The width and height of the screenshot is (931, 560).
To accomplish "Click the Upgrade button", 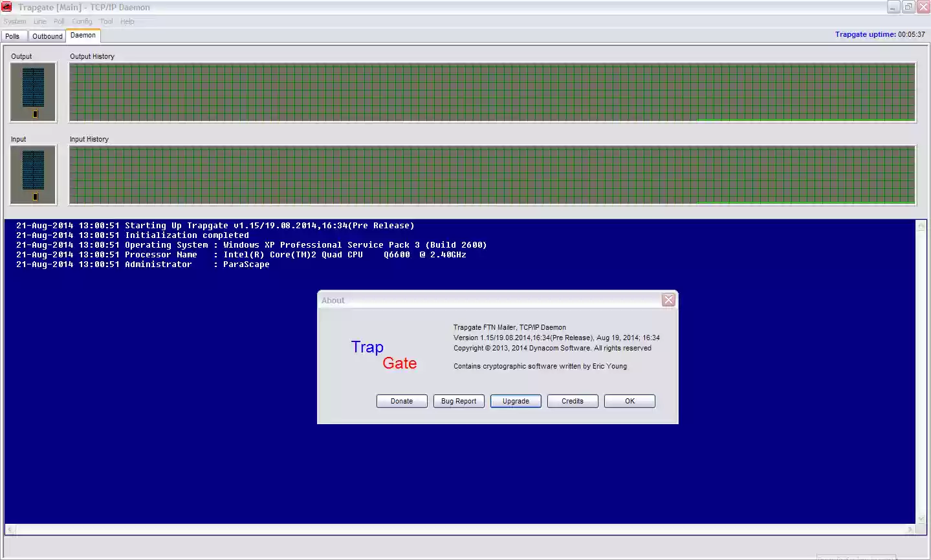I will (x=515, y=401).
